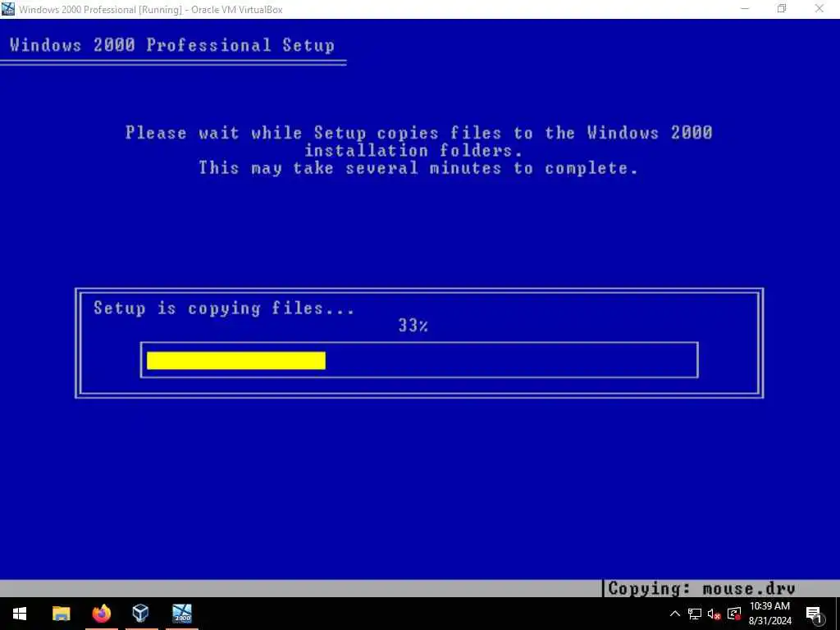Click the 'installation folders.' text line
This screenshot has width=840, height=630.
[413, 151]
